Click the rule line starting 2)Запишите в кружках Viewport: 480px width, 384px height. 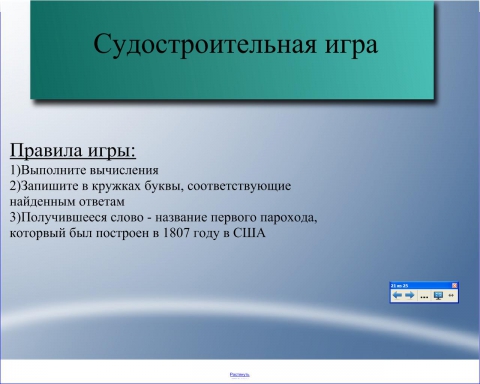pos(150,186)
